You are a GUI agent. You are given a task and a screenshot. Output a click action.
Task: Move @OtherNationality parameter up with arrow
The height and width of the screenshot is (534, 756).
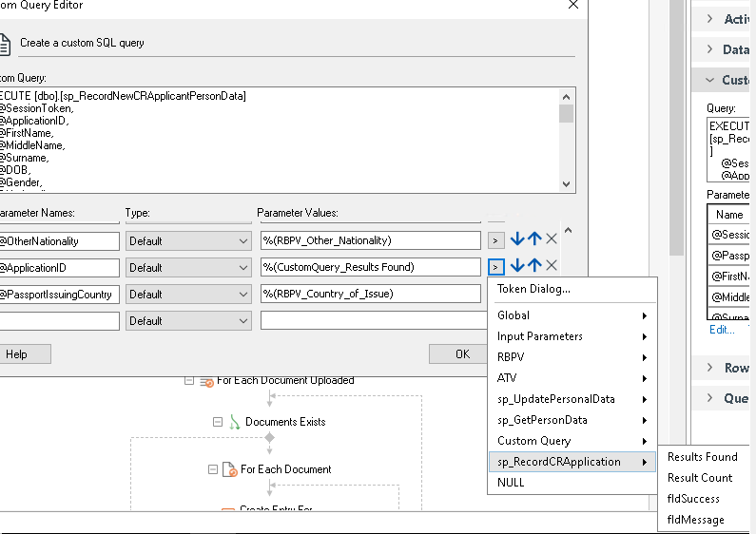534,239
